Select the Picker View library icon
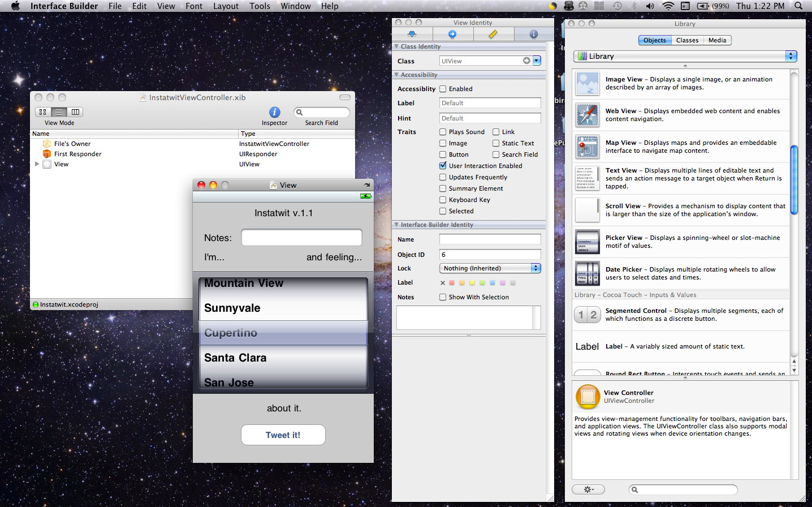This screenshot has width=812, height=507. (x=588, y=242)
